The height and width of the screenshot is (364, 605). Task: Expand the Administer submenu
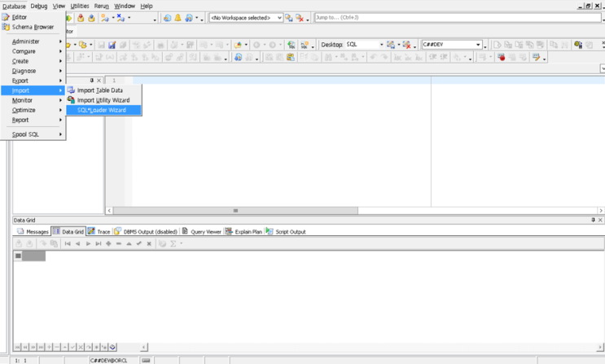33,42
